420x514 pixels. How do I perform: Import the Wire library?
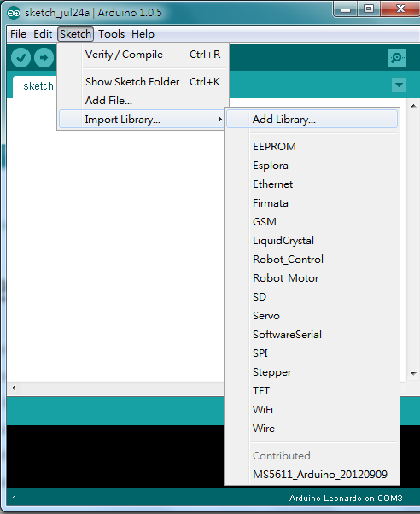312,429
